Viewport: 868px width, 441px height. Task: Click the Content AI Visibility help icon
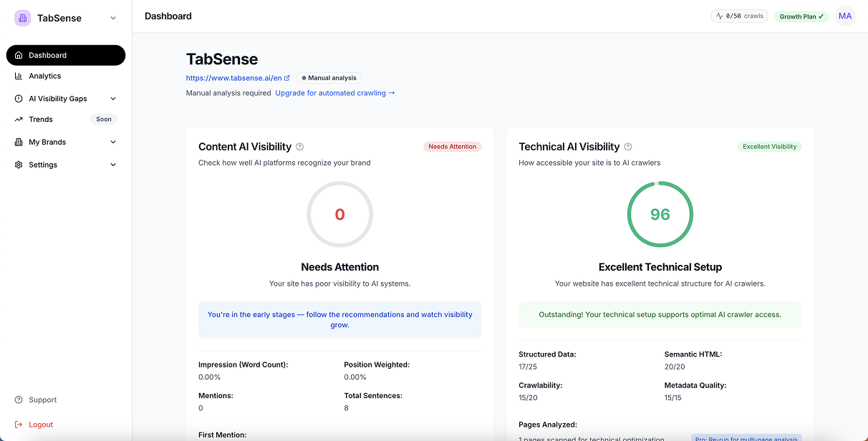click(x=300, y=147)
